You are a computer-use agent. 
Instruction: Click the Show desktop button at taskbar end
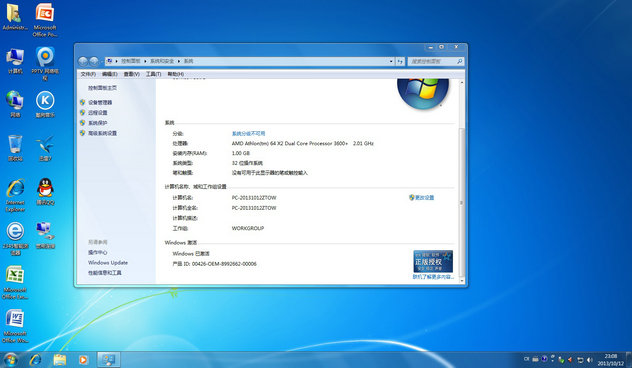(x=629, y=360)
